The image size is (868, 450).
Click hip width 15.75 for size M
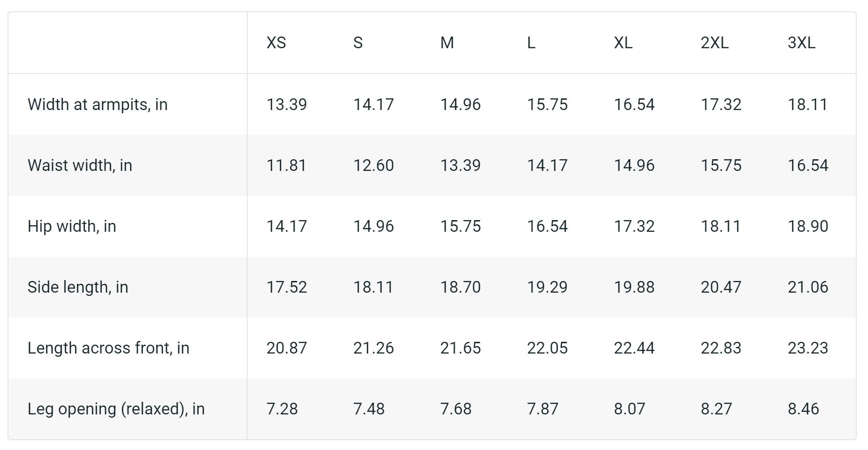(x=460, y=226)
